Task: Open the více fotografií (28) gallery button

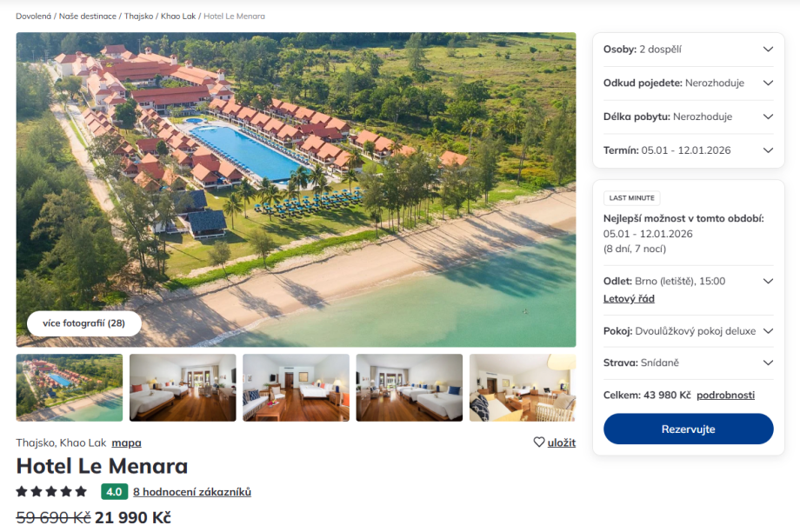Action: [x=83, y=323]
